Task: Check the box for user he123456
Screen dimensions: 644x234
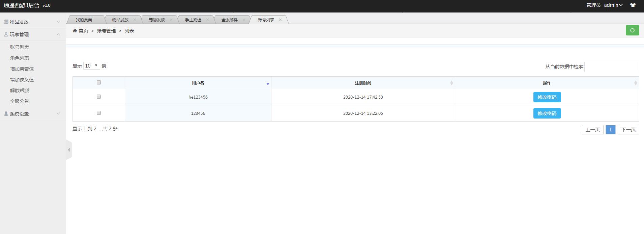Action: (x=99, y=97)
